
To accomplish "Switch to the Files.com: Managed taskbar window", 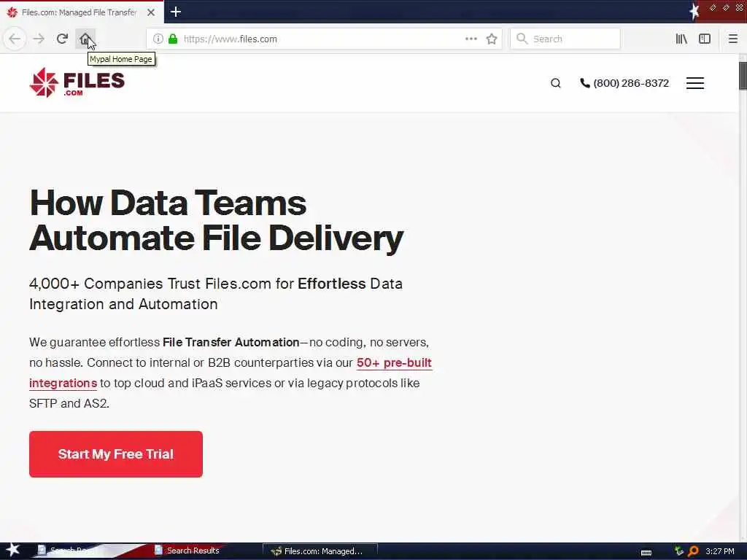I will click(x=320, y=551).
